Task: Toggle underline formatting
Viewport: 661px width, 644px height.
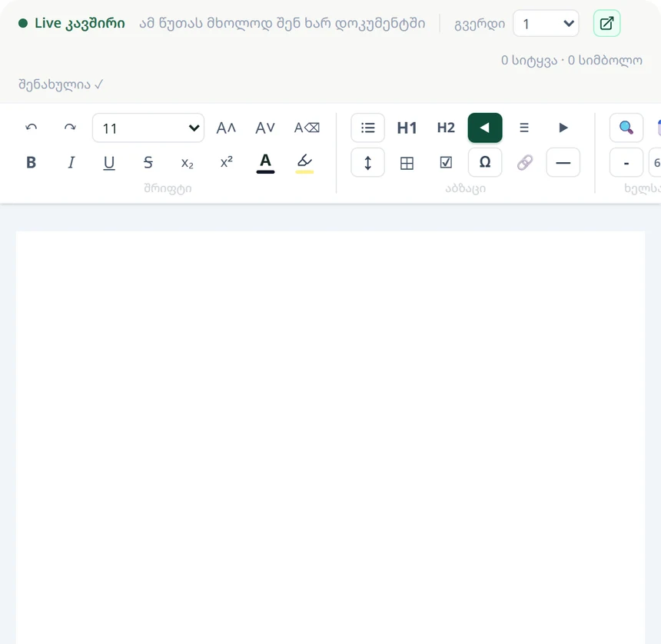Action: [109, 162]
